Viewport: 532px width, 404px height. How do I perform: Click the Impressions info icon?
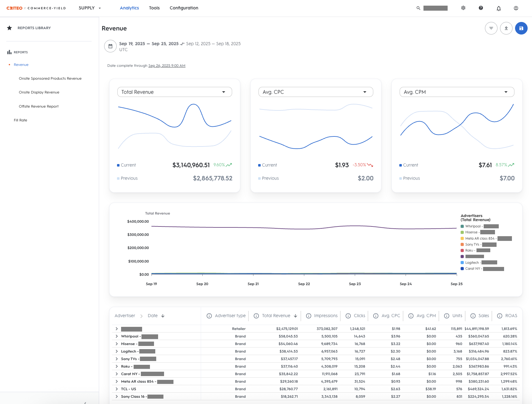[x=309, y=316]
